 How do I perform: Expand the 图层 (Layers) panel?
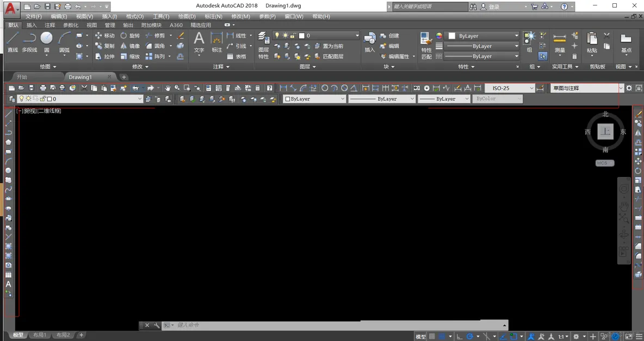click(x=308, y=66)
